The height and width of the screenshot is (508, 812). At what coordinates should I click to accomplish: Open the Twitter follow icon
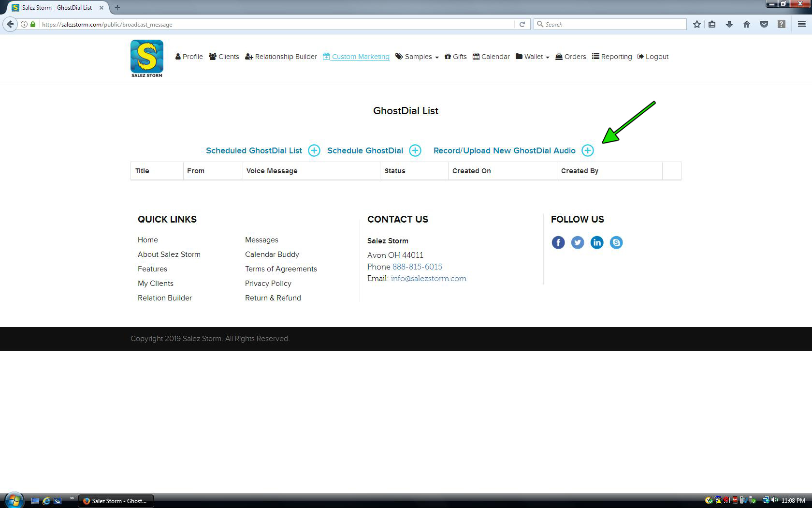point(578,242)
